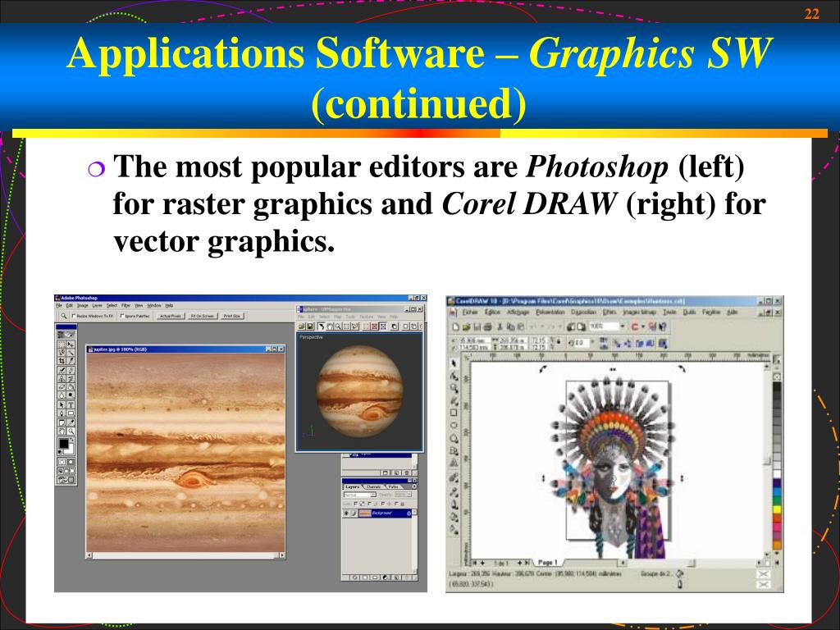This screenshot has width=840, height=630.
Task: Select the Ellipse tool in CorelDRAW toolbox
Action: (454, 426)
